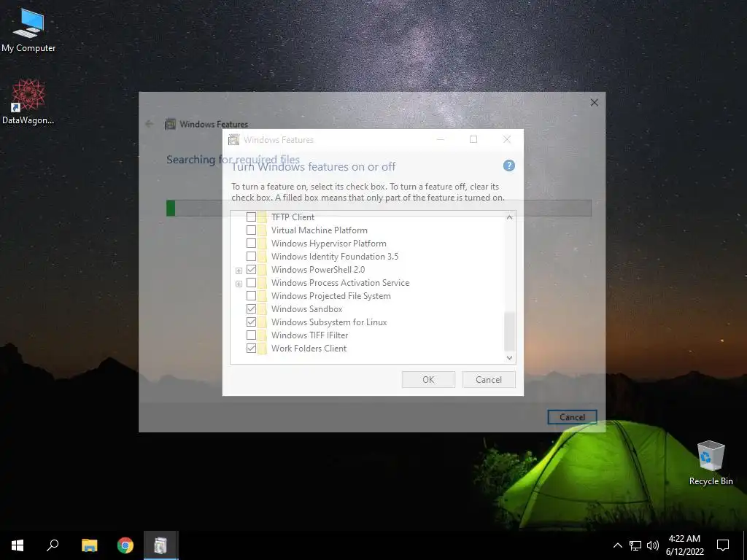Click the features list scroll up arrow

pos(509,217)
